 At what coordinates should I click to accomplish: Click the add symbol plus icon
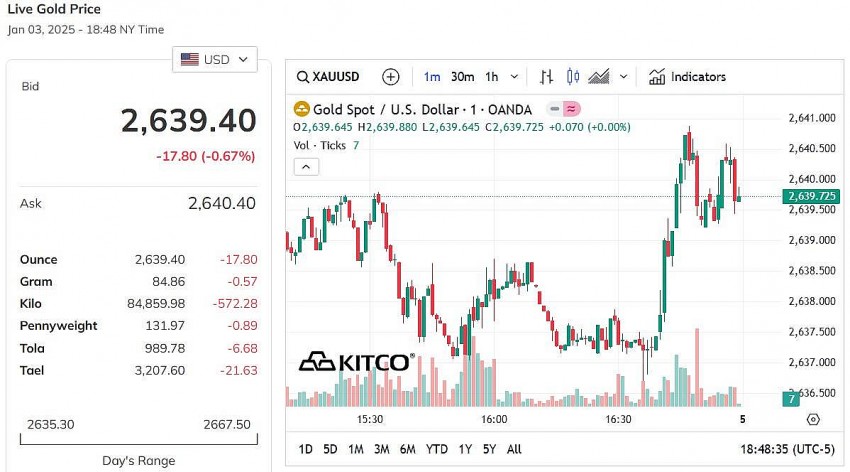coord(391,77)
